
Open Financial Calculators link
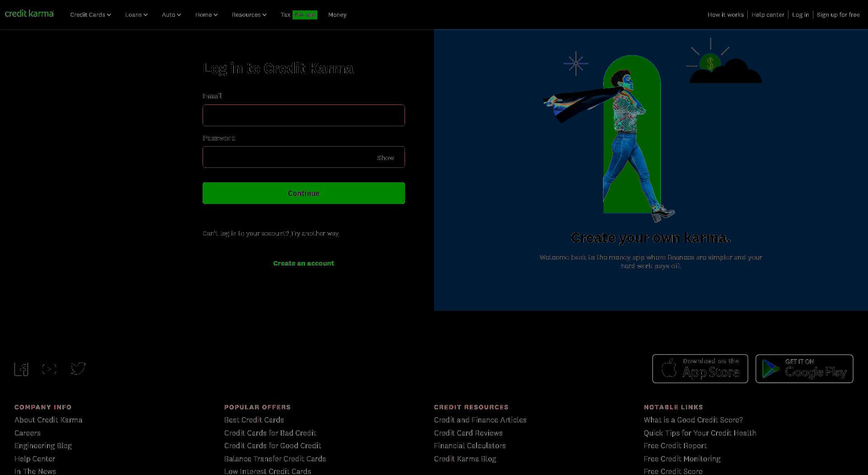click(x=470, y=446)
